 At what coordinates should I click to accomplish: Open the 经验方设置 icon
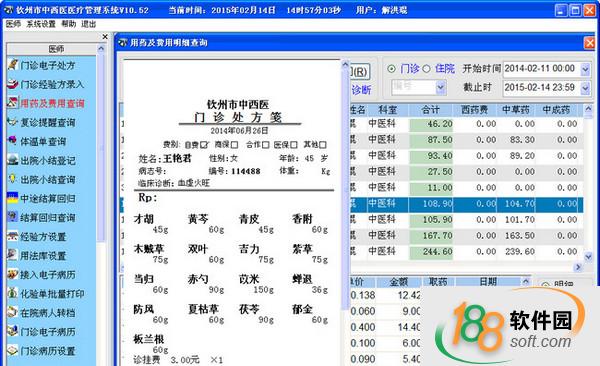tap(13, 236)
